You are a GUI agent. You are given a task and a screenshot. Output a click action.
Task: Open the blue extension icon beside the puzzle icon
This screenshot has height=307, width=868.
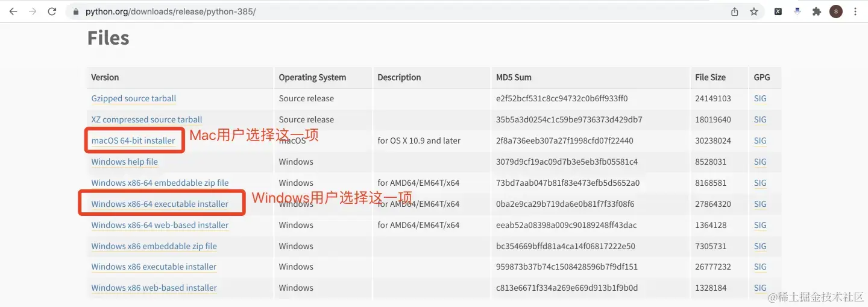tap(797, 11)
